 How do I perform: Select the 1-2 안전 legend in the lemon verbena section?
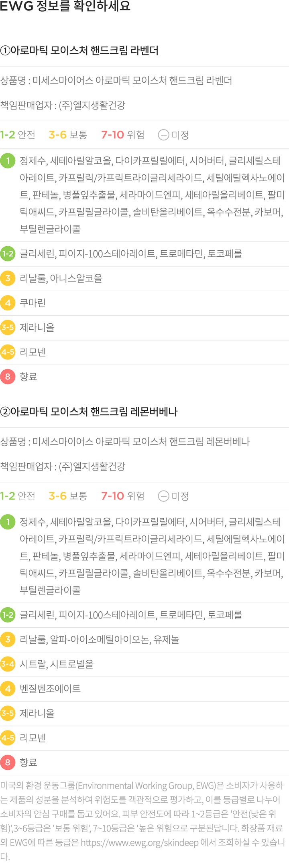(x=18, y=496)
